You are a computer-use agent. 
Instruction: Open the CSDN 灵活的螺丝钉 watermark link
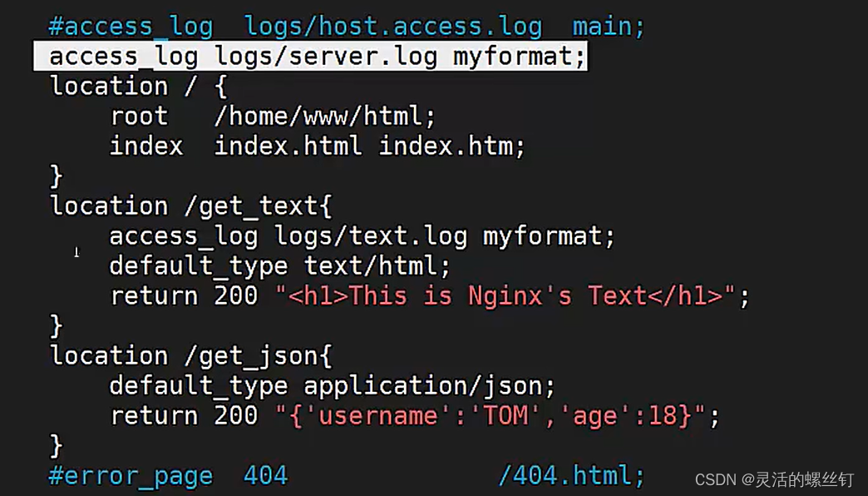773,480
